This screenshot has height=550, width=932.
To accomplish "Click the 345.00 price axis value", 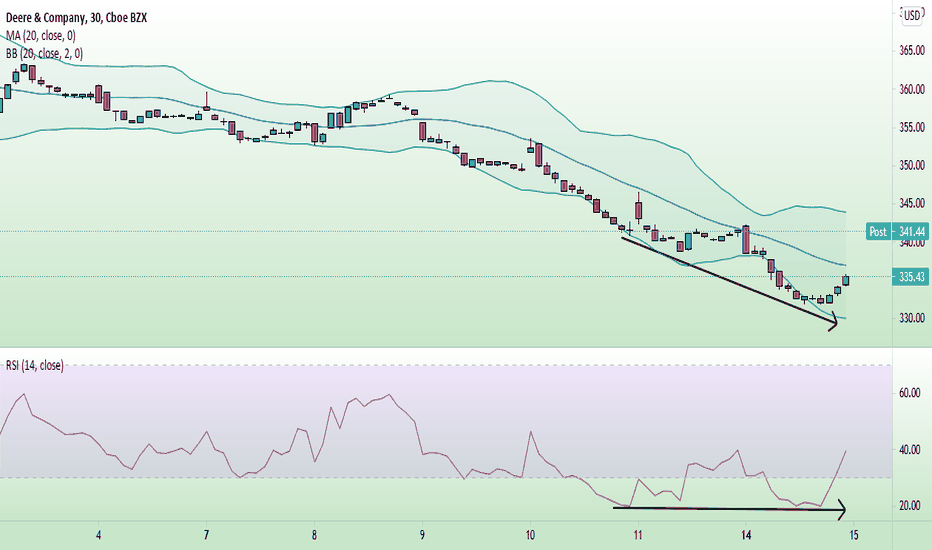I will coord(912,203).
